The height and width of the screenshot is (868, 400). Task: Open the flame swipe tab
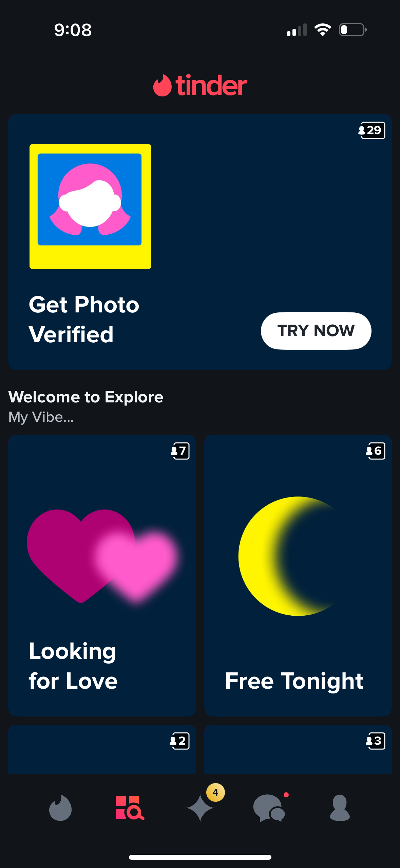[x=60, y=808]
